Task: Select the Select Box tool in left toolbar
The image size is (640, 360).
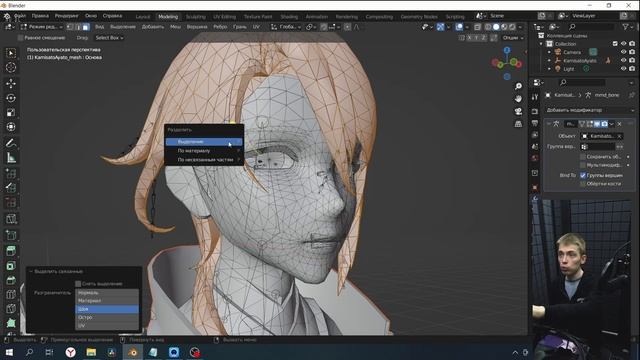Action: pyautogui.click(x=11, y=53)
